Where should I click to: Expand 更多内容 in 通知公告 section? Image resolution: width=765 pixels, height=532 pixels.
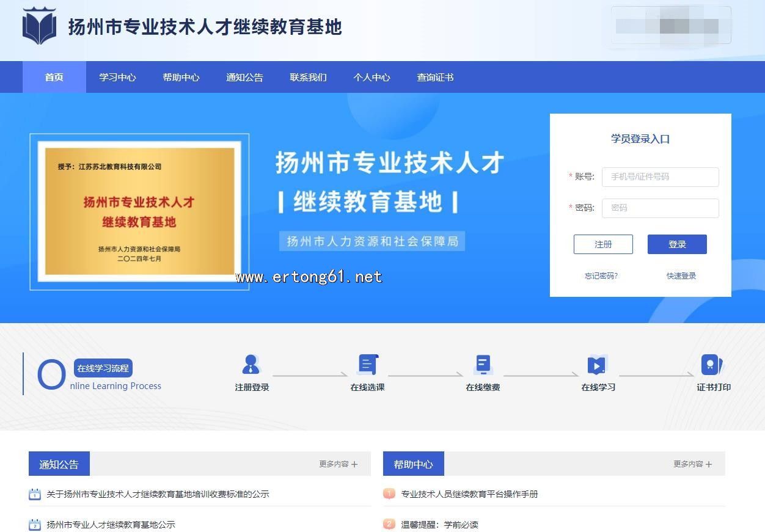tap(338, 464)
